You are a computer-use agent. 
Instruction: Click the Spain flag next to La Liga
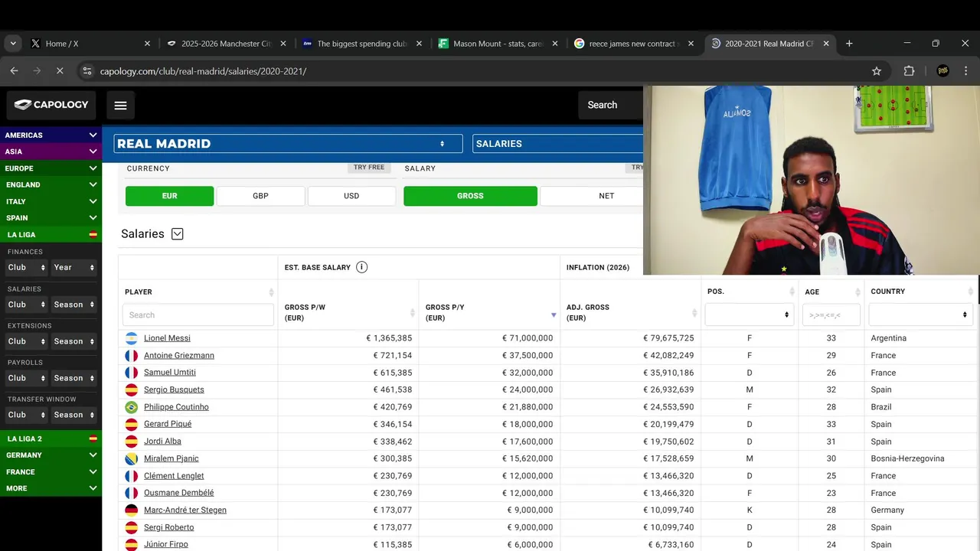point(93,235)
